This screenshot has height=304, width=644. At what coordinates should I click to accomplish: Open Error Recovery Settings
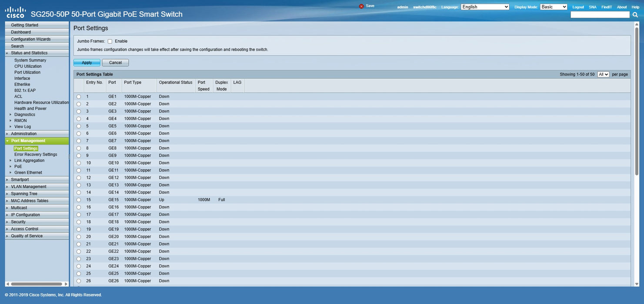point(36,155)
